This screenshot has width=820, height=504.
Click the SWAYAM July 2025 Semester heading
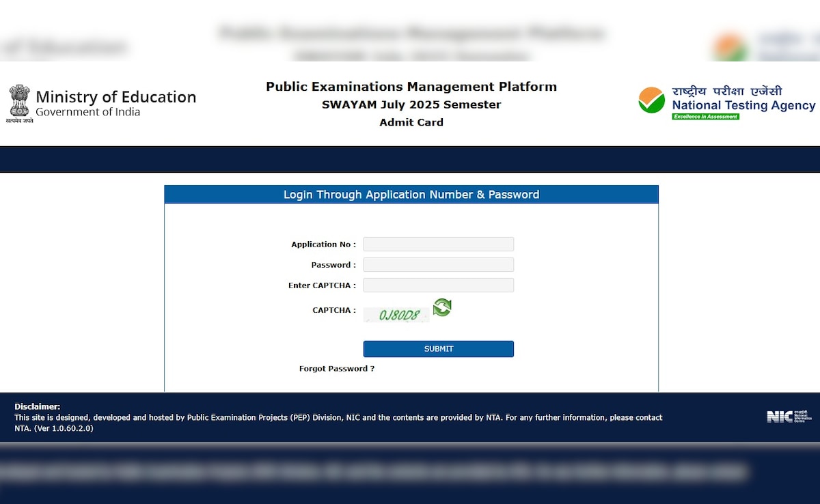pos(411,104)
